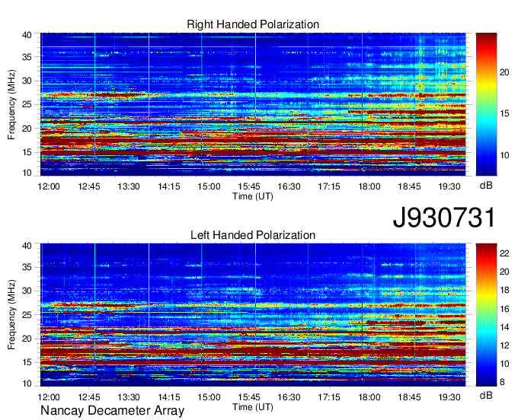The height and width of the screenshot is (420, 518).
Task: Click the 16 dB tick on the Left Handed colorbar
Action: (504, 309)
